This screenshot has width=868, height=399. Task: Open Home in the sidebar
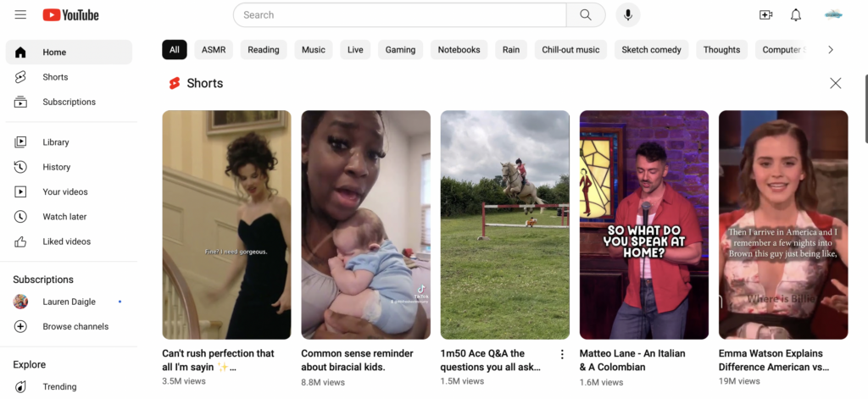click(x=70, y=52)
